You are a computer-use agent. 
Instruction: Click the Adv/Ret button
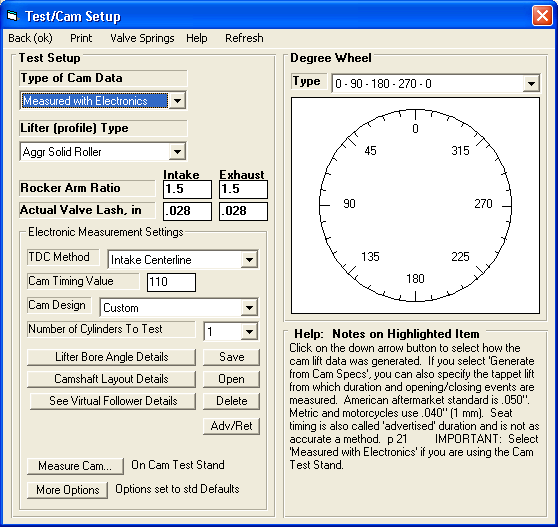pyautogui.click(x=231, y=426)
